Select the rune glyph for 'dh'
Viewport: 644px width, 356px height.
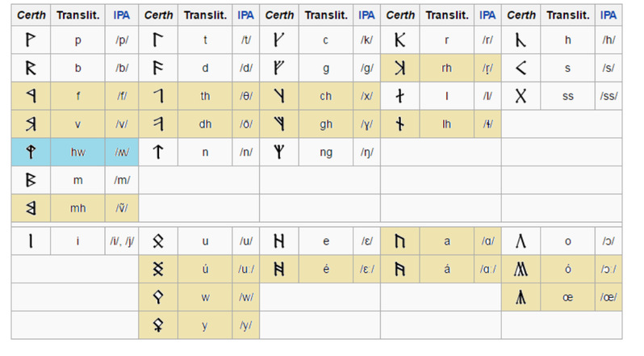pos(158,124)
